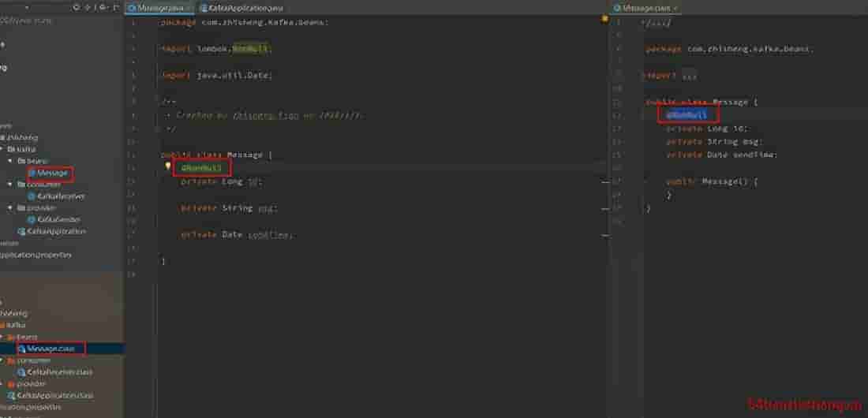Open the Project panel gear settings

103,8
